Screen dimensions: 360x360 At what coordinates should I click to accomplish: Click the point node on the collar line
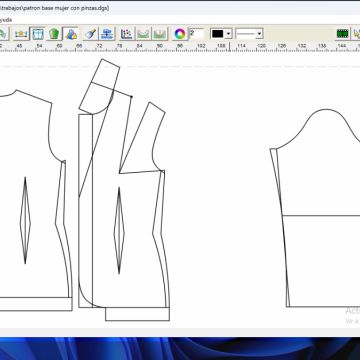pyautogui.click(x=131, y=97)
